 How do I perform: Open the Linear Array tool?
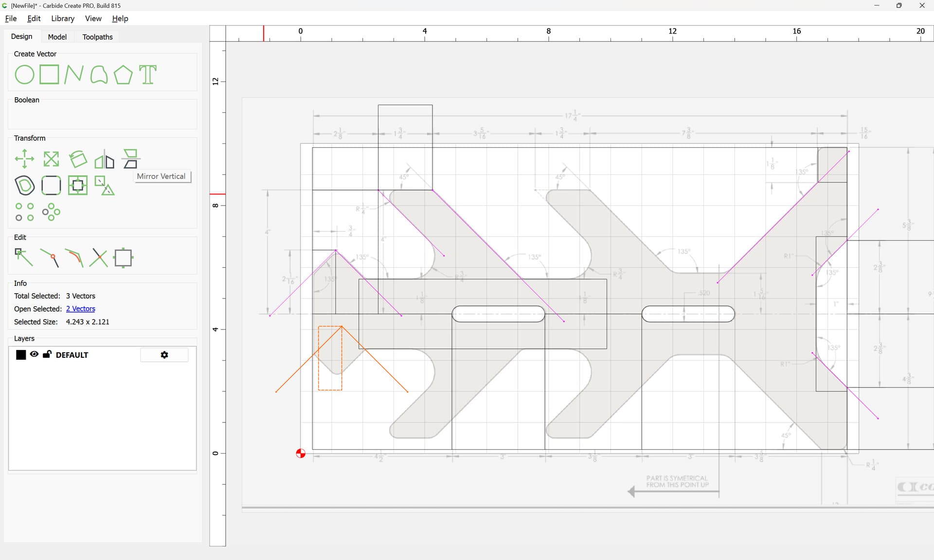tap(24, 212)
